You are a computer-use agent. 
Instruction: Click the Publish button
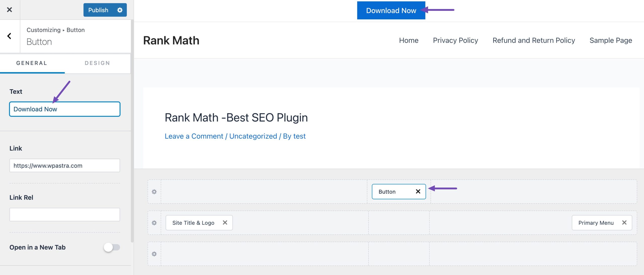98,10
